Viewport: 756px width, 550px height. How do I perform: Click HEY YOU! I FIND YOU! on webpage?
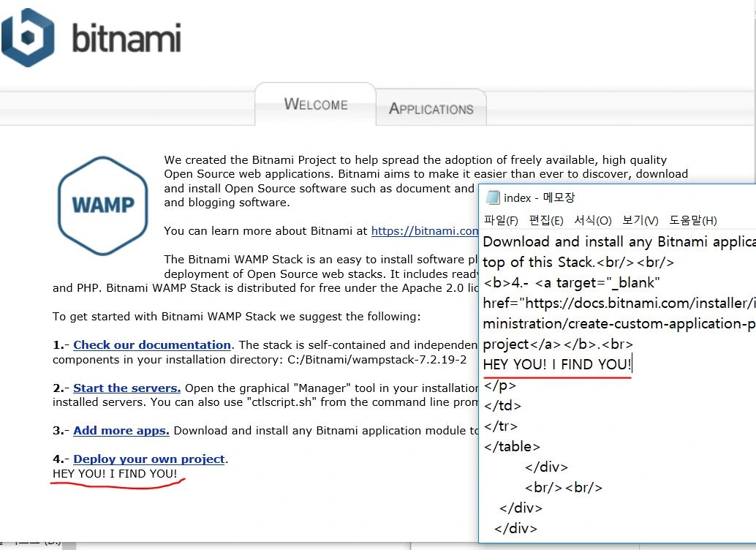click(115, 474)
